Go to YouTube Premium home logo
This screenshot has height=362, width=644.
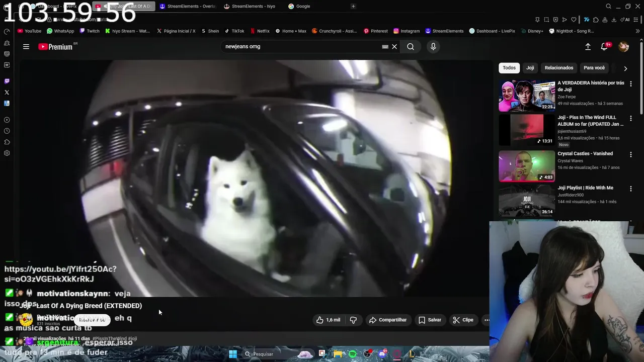[55, 47]
